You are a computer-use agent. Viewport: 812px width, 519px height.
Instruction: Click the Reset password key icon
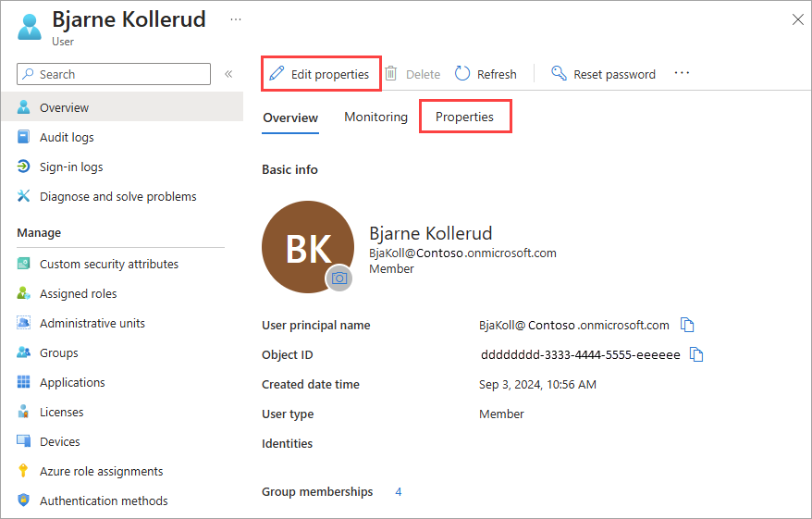tap(559, 73)
